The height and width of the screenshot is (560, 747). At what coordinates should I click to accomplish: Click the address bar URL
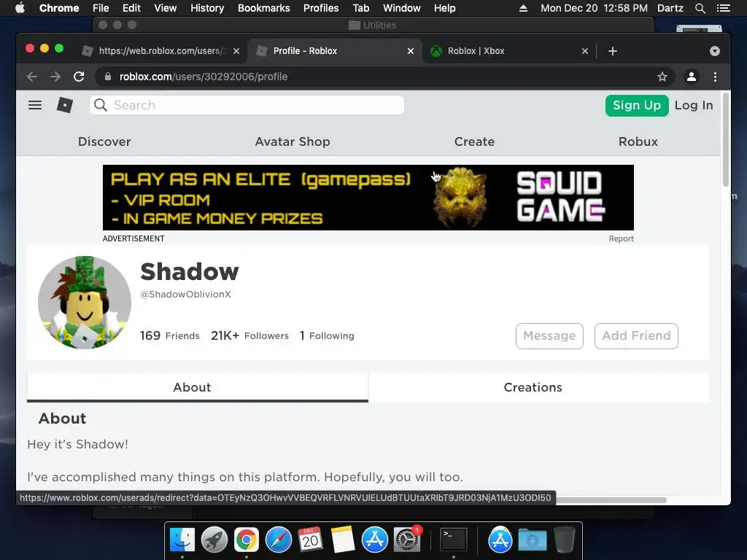tap(204, 77)
